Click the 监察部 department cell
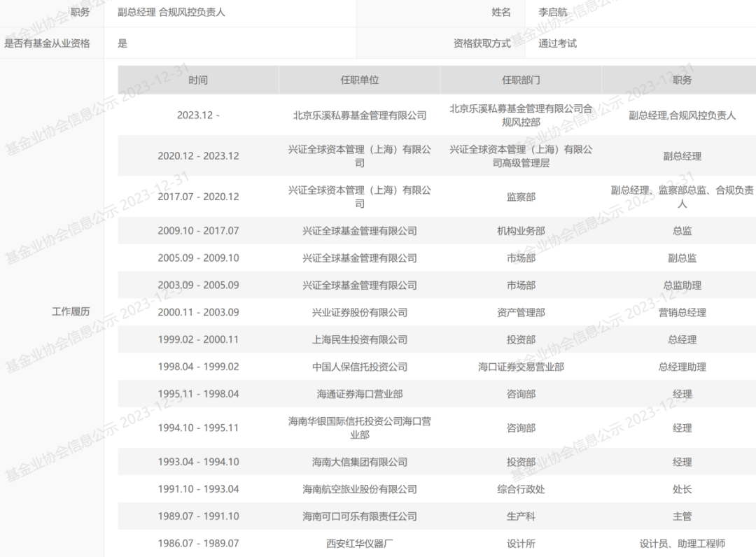 521,197
